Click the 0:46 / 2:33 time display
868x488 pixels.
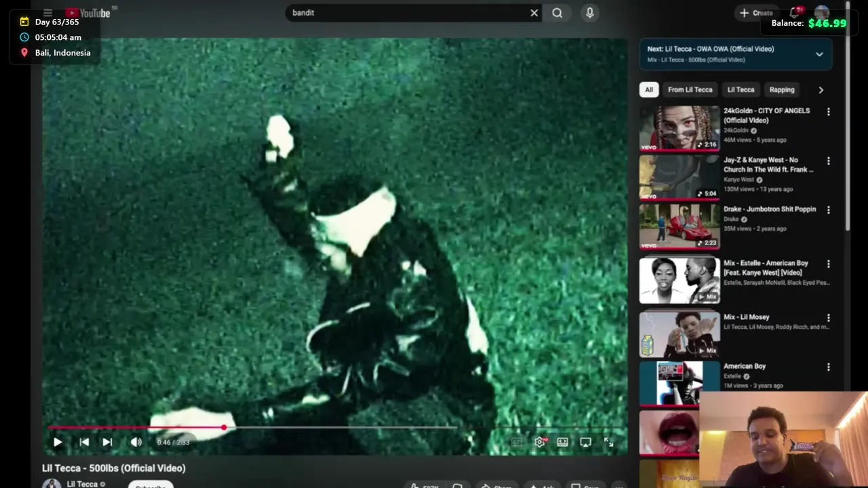coord(173,442)
